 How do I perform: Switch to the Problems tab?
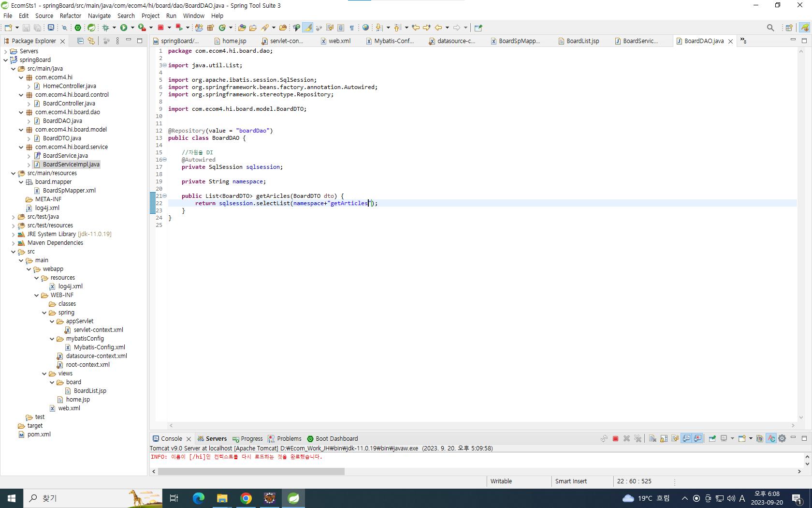(x=285, y=439)
